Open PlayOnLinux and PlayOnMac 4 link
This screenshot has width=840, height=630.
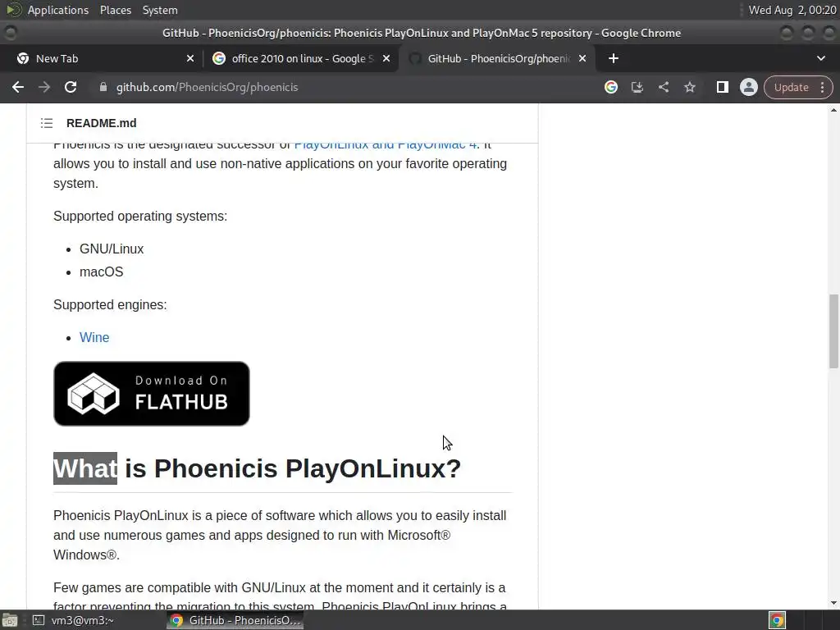[x=386, y=144]
